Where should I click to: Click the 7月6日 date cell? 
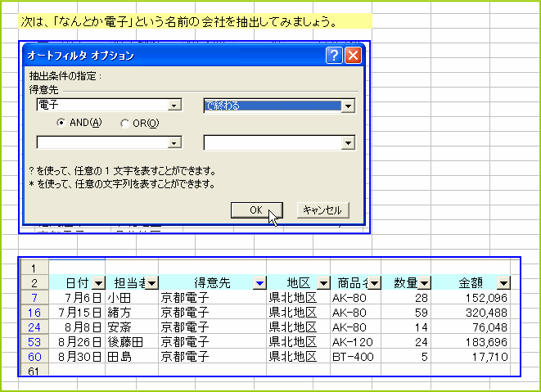77,297
